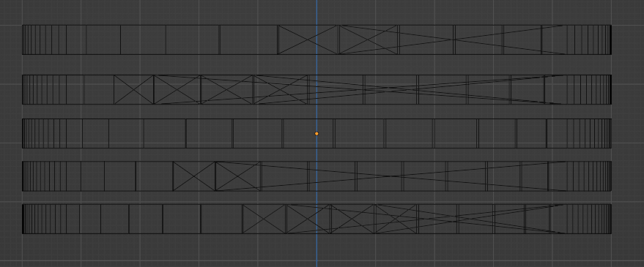
Task: Select the middle wireframe bar without diagonals
Action: (x=317, y=133)
